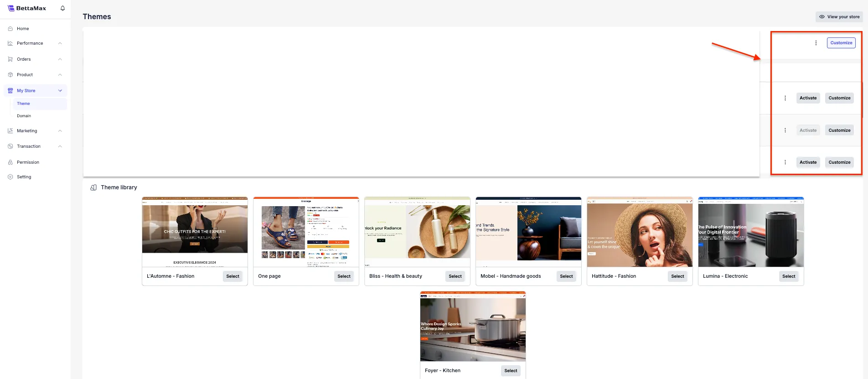Image resolution: width=868 pixels, height=379 pixels.
Task: Select the Theme submenu item
Action: pyautogui.click(x=24, y=104)
